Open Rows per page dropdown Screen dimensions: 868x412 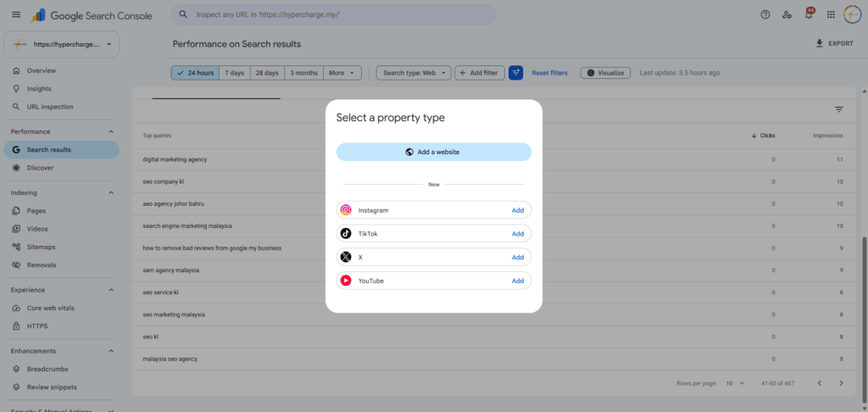(x=736, y=383)
